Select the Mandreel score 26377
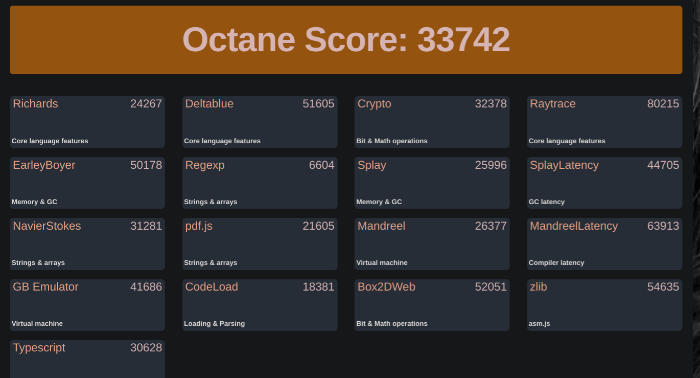The height and width of the screenshot is (378, 700). coord(491,226)
